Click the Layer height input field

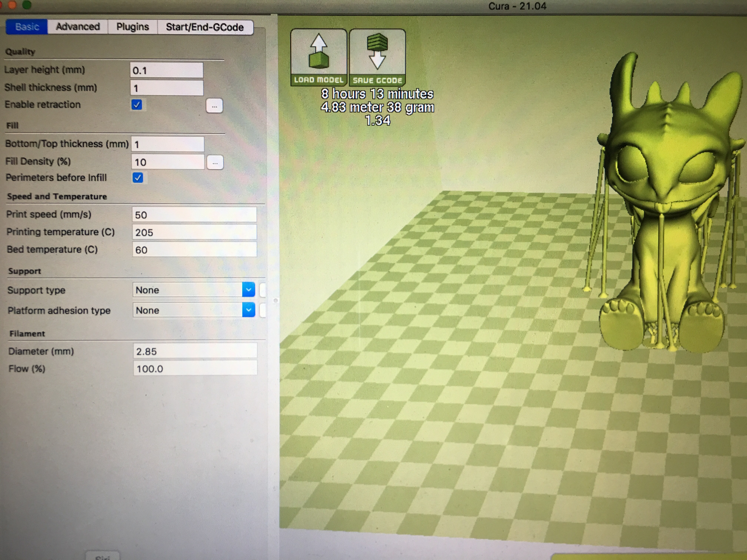[x=167, y=70]
